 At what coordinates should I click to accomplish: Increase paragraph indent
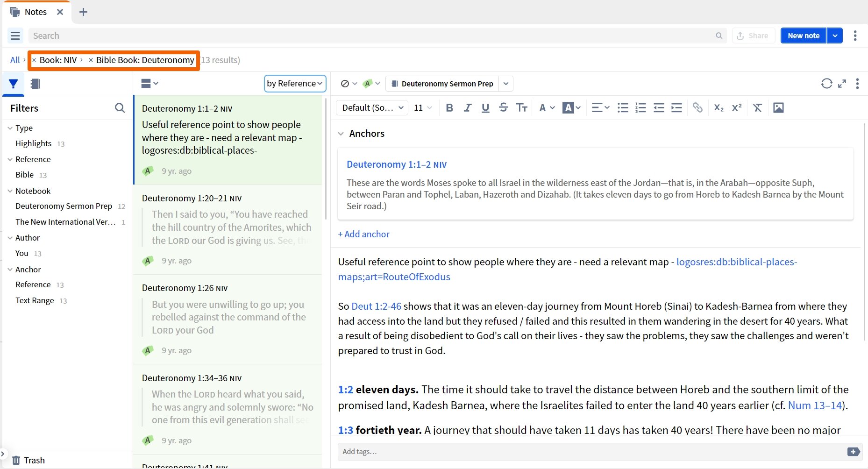676,108
